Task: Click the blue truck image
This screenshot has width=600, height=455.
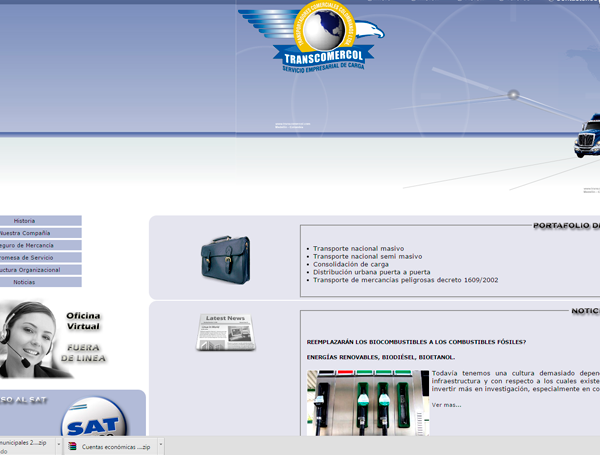Action: pyautogui.click(x=587, y=135)
